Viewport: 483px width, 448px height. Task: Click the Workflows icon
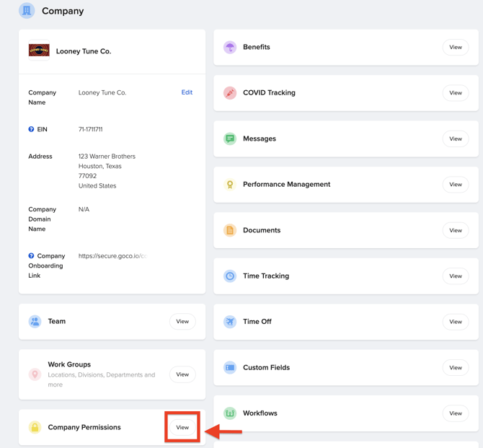pyautogui.click(x=230, y=413)
